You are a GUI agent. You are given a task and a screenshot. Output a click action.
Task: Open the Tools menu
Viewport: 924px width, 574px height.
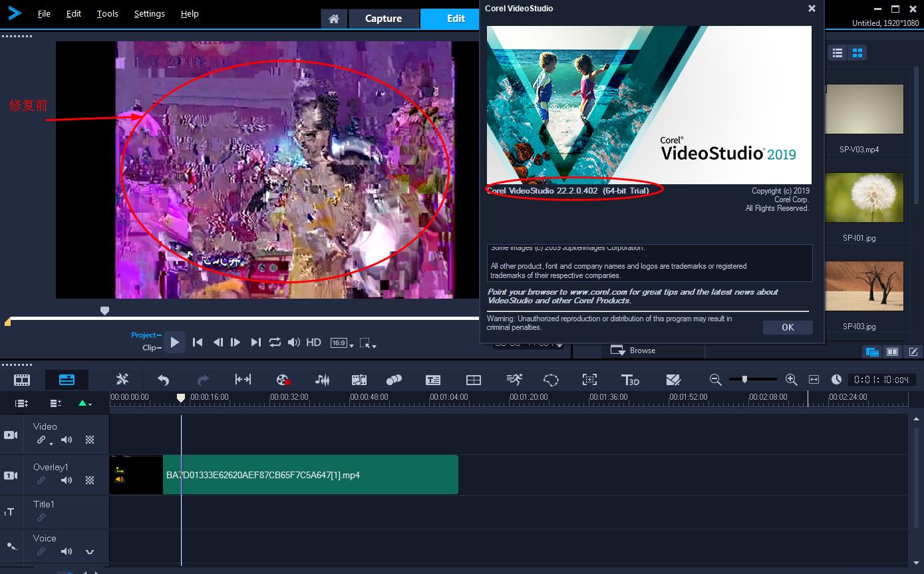pyautogui.click(x=107, y=13)
